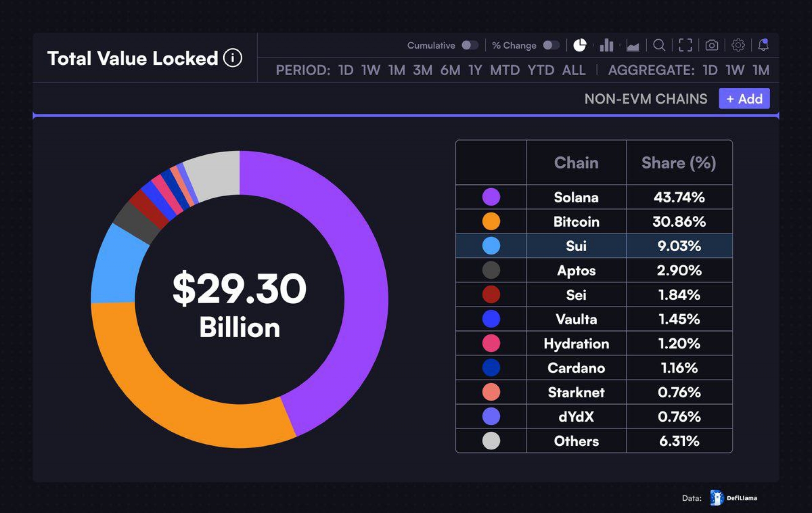Enable the Cumulative toggle

[x=469, y=45]
